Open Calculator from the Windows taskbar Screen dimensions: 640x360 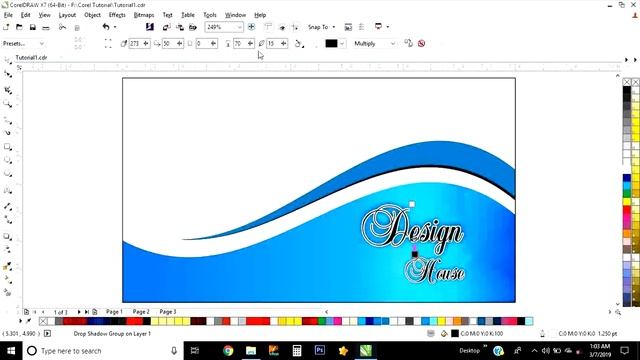point(297,351)
